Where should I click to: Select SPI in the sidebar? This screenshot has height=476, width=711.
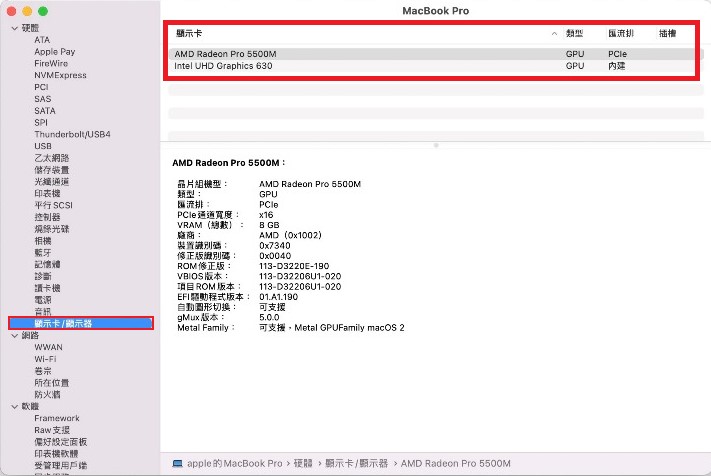click(x=41, y=122)
